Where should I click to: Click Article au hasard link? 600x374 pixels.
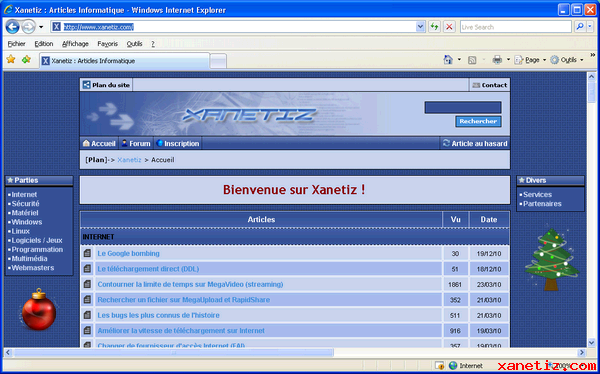475,144
